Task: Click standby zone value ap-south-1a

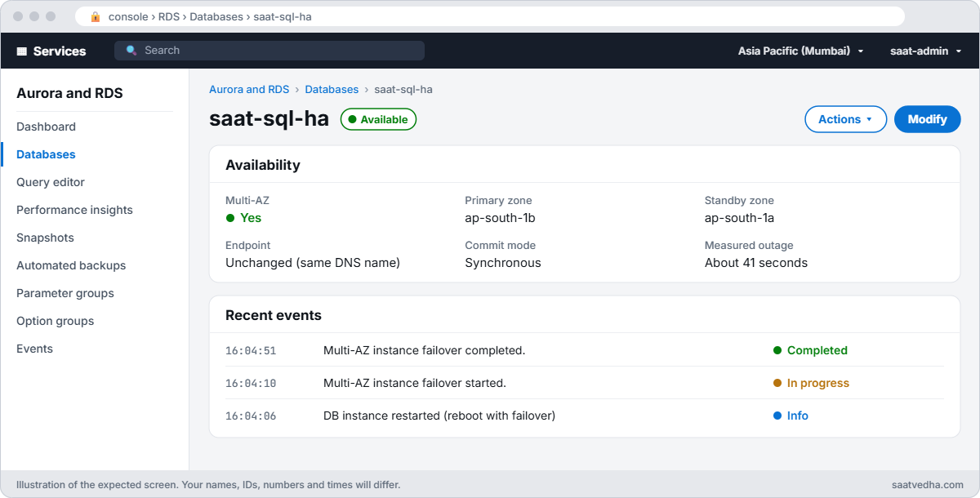Action: click(x=739, y=218)
